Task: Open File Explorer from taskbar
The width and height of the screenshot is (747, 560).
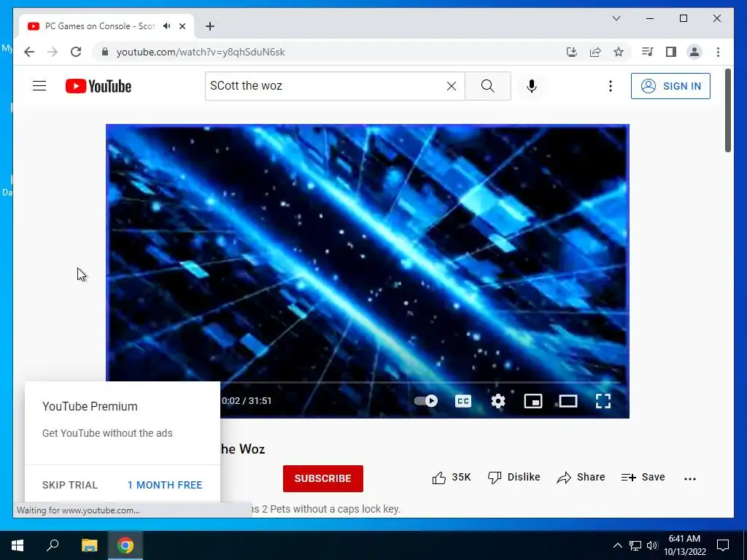Action: point(89,545)
